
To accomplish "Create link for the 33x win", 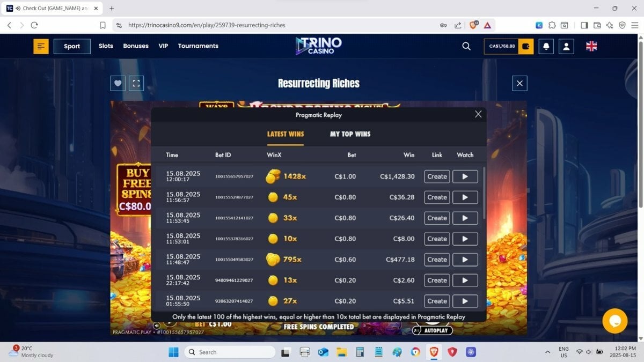I will 437,218.
